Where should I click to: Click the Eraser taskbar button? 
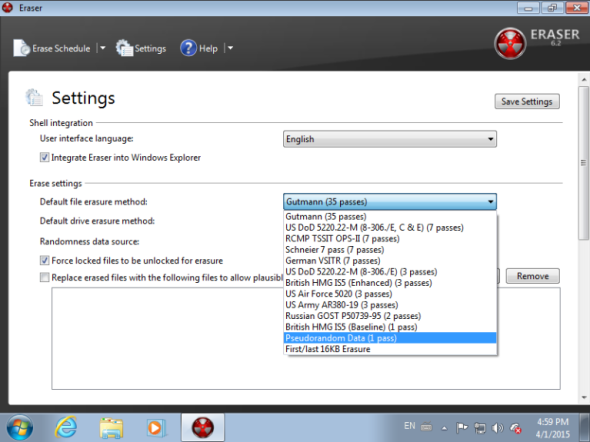coord(203,428)
